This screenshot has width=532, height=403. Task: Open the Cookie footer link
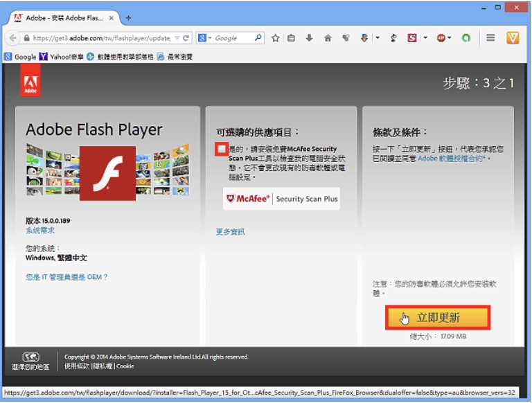tap(125, 366)
